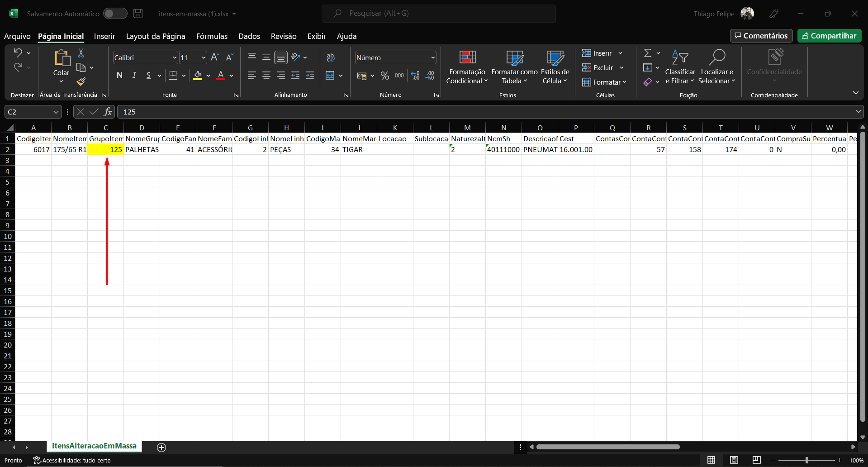Apply red font color swatch
Image resolution: width=868 pixels, height=467 pixels.
(221, 76)
